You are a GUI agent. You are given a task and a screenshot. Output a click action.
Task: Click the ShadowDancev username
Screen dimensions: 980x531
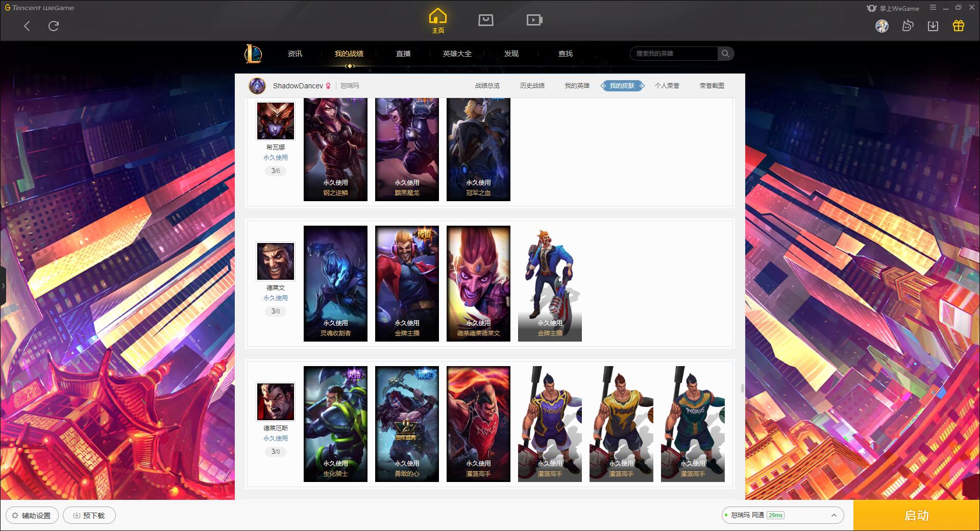[x=298, y=86]
